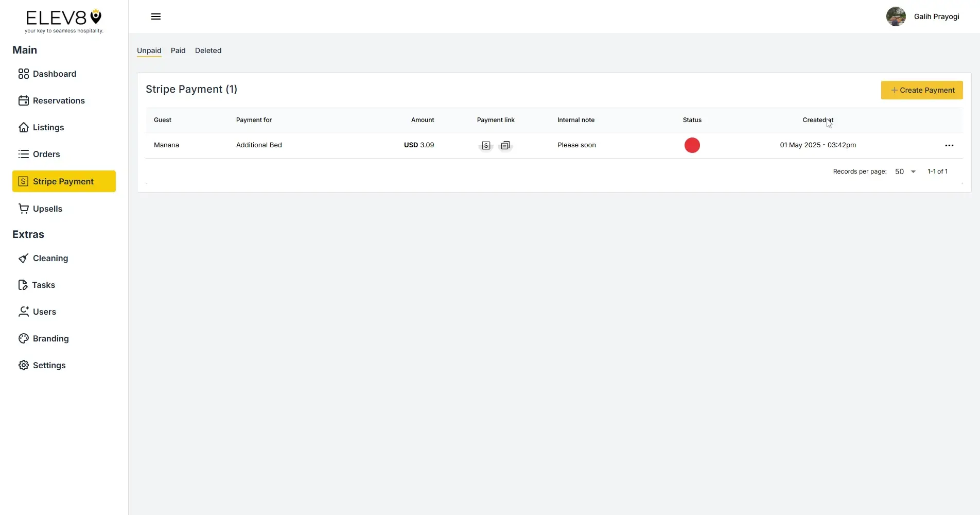Open the Dashboard page

click(x=54, y=74)
